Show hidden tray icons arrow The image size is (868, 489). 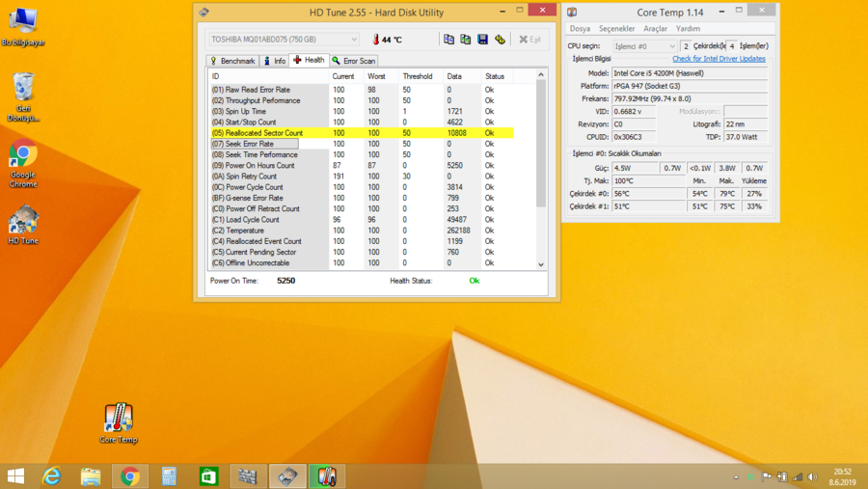click(736, 476)
